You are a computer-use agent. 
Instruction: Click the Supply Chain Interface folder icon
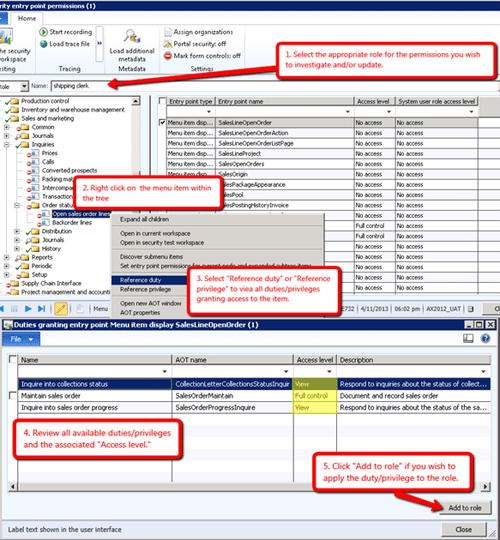coord(14,283)
